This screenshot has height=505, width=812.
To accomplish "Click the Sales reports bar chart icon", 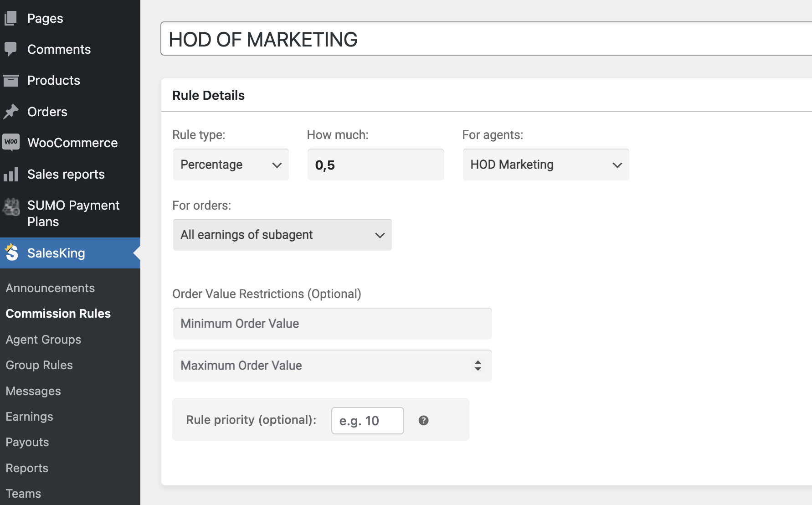I will click(x=10, y=174).
